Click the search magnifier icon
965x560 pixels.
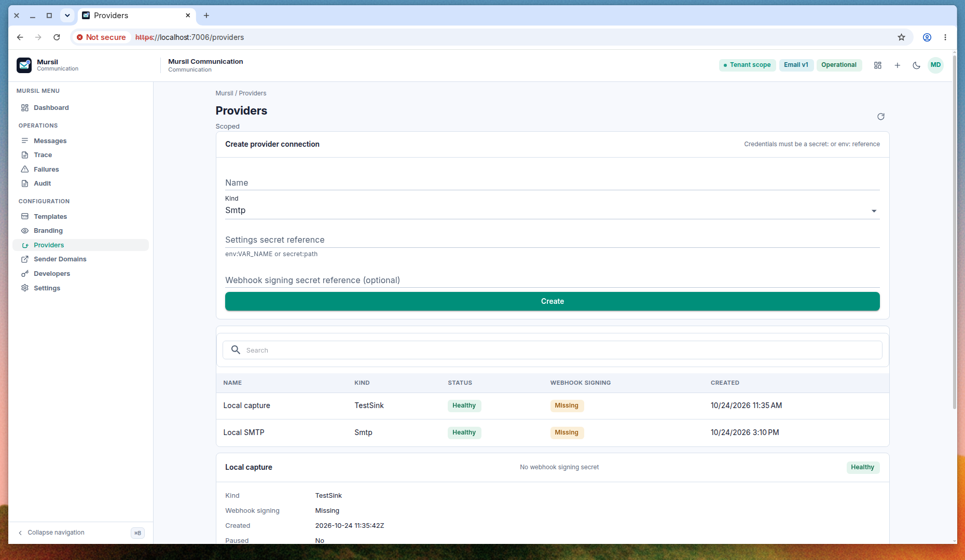point(236,350)
